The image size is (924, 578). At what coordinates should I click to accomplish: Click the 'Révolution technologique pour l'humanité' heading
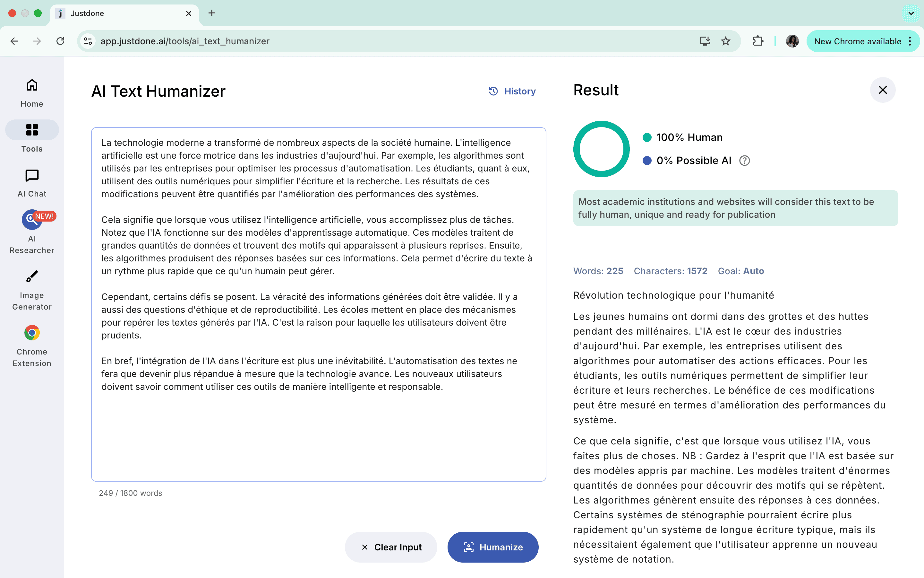click(x=673, y=295)
